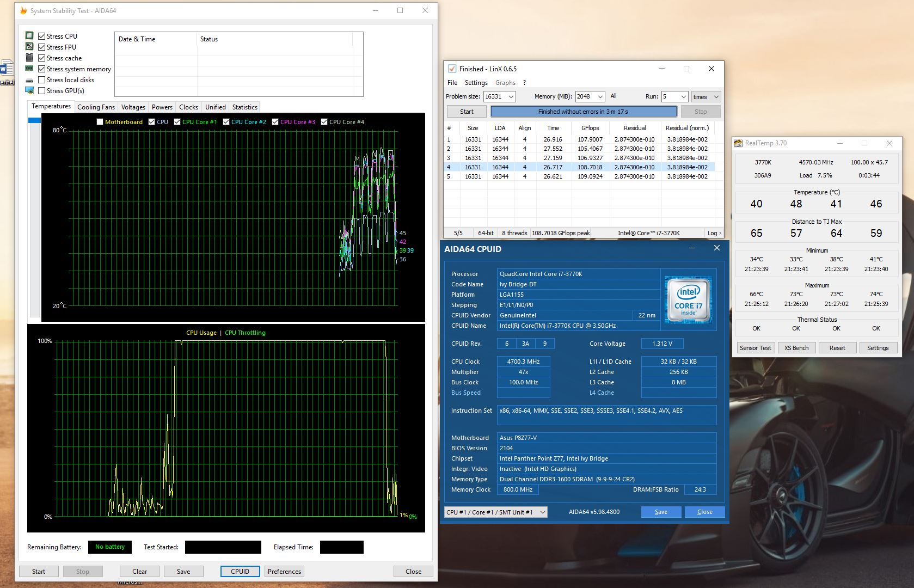
Task: Open the CPU #1 / Core #1 selector dropdown
Action: pyautogui.click(x=495, y=512)
